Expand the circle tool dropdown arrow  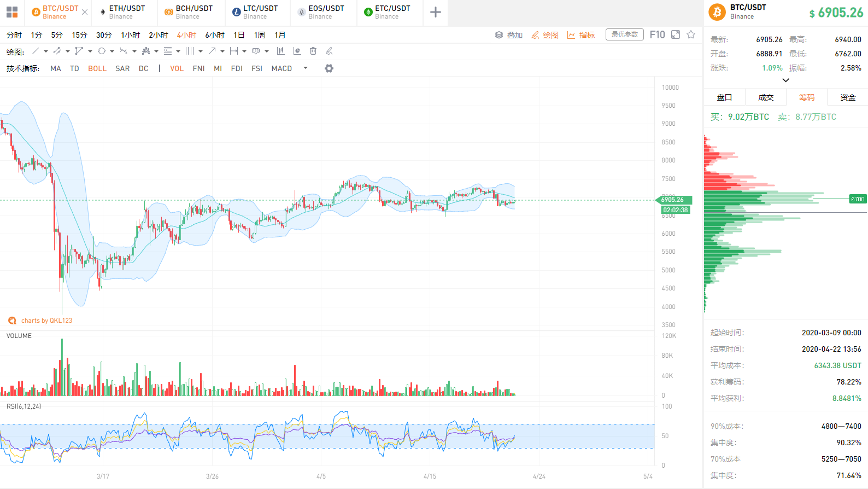click(112, 51)
